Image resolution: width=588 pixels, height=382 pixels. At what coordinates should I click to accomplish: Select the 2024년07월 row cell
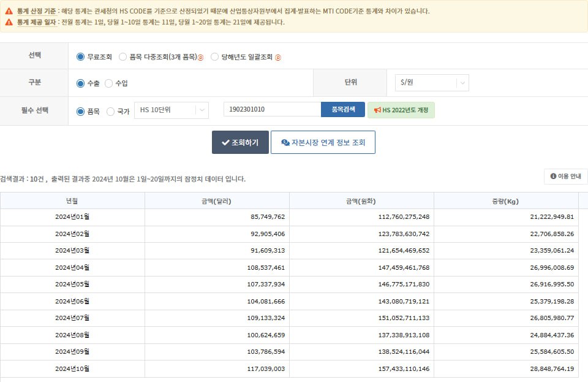pos(72,318)
